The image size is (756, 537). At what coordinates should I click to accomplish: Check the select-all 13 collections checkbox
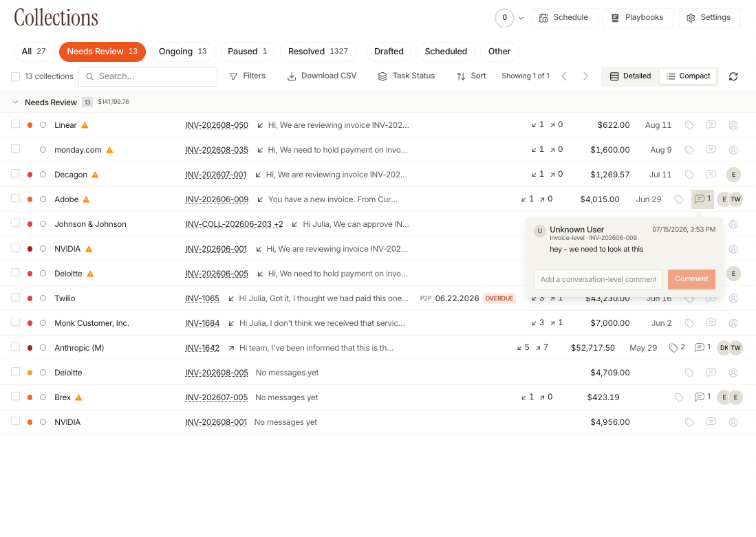[15, 76]
